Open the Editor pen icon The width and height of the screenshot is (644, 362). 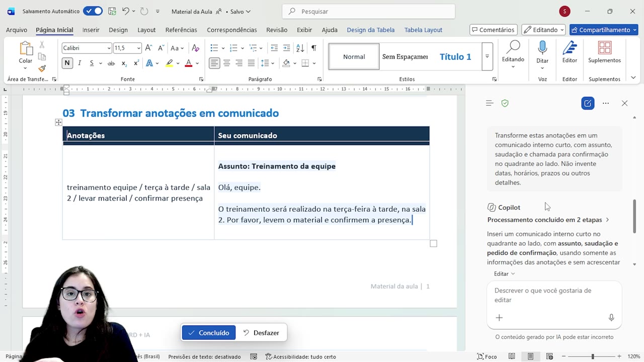tap(570, 48)
